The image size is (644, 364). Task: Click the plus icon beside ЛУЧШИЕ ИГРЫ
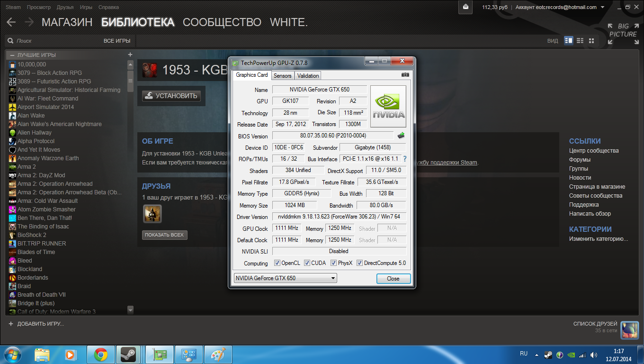pyautogui.click(x=130, y=55)
